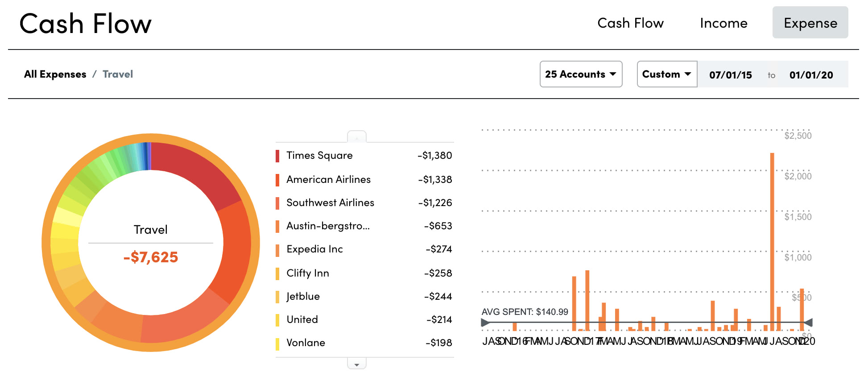Select Expedia Inc merchant row
The width and height of the screenshot is (868, 372).
click(364, 249)
